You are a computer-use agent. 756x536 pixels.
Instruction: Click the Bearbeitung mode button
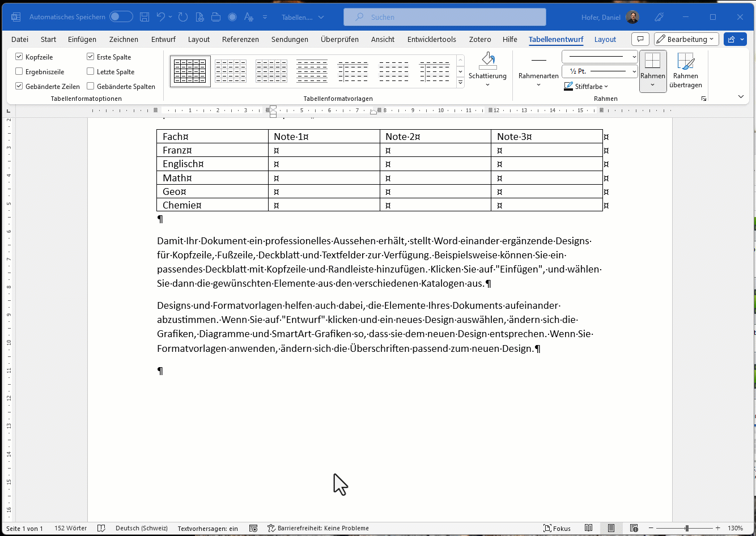686,39
